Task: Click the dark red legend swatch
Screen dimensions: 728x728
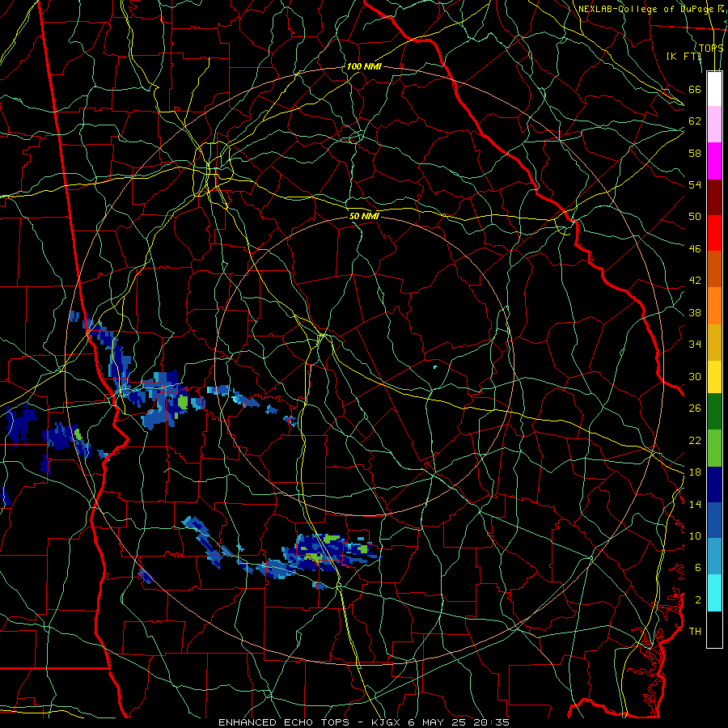Action: [714, 197]
